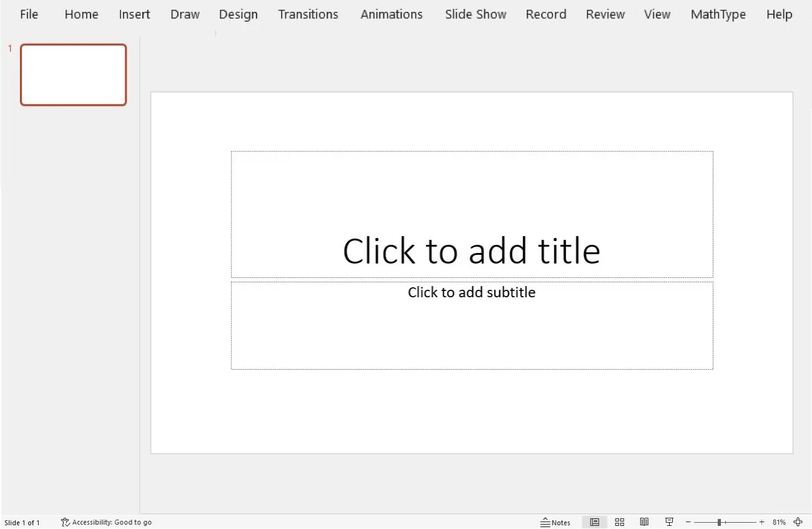Select the MathType tab
Screen dimensions: 812x529
click(x=718, y=14)
